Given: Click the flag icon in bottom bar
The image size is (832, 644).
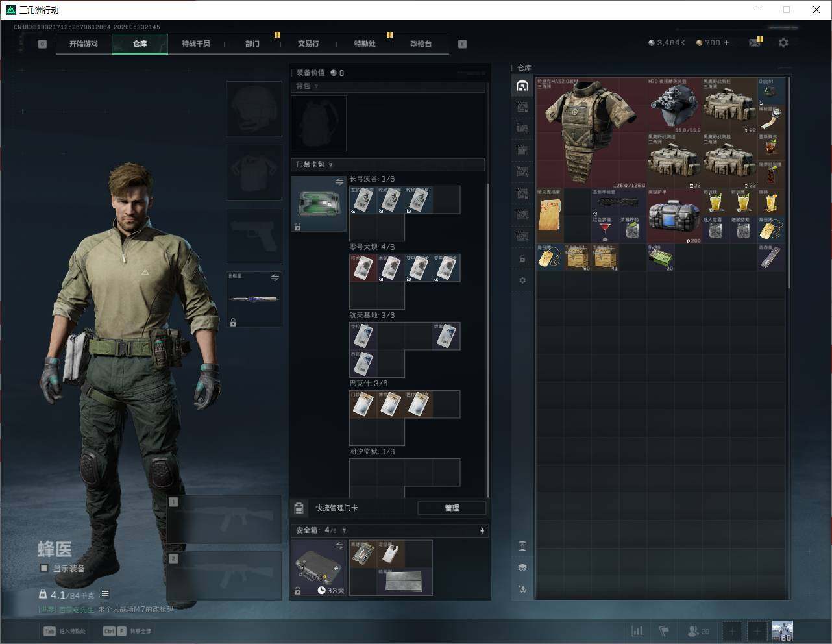Looking at the screenshot, I should tap(664, 631).
